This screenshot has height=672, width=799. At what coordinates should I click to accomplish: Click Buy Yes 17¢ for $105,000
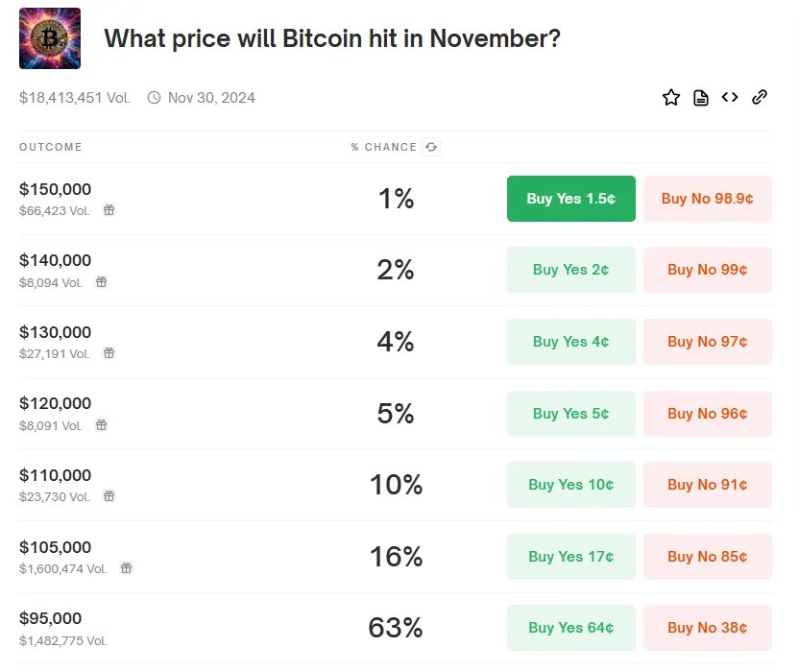(x=570, y=557)
